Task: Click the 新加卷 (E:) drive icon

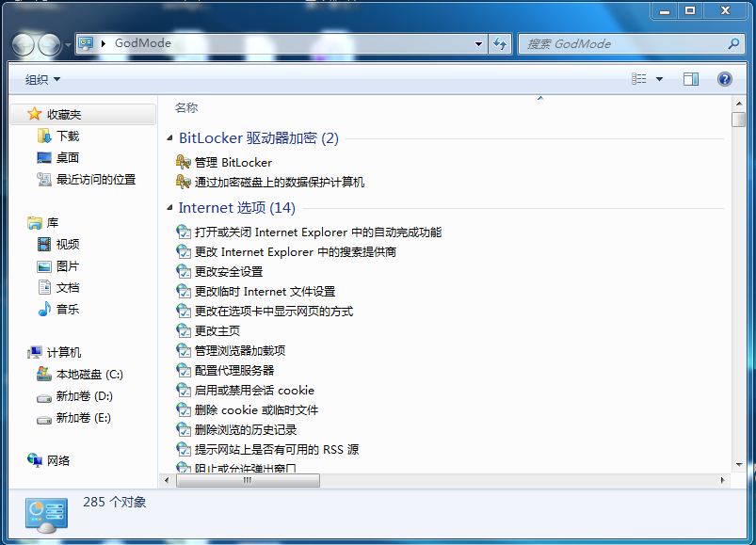Action: click(44, 420)
